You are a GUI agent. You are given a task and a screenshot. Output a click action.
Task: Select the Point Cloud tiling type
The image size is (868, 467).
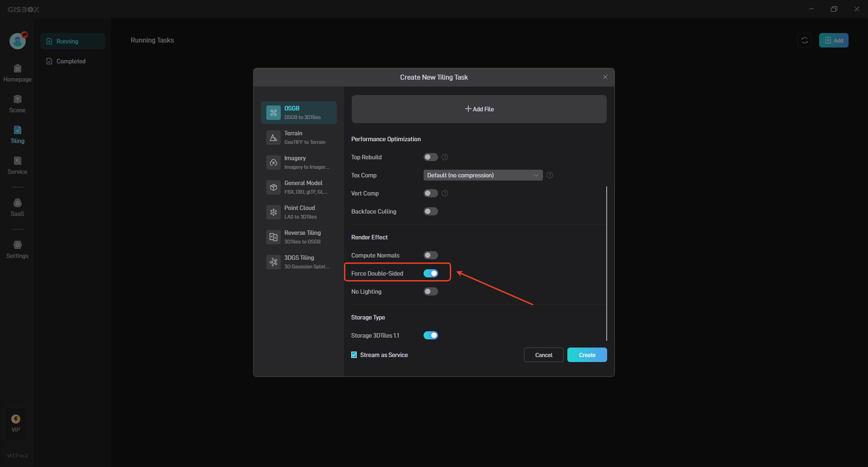pos(299,212)
